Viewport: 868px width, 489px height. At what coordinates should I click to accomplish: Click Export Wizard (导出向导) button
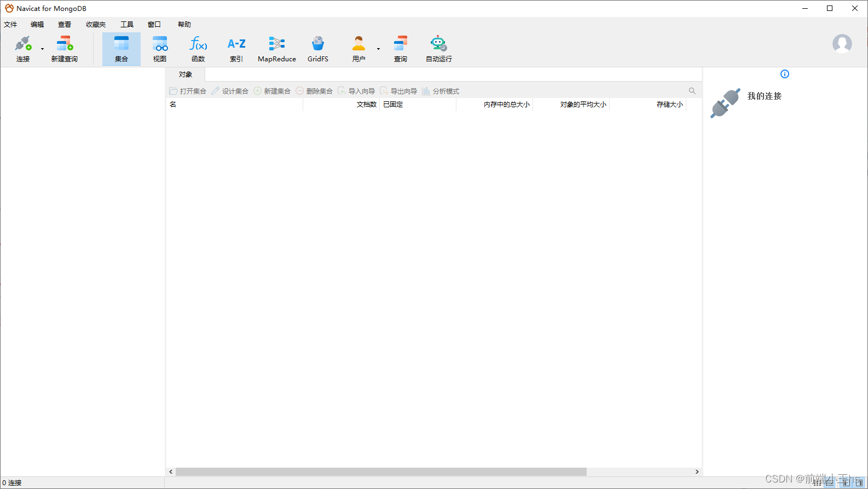click(x=398, y=91)
